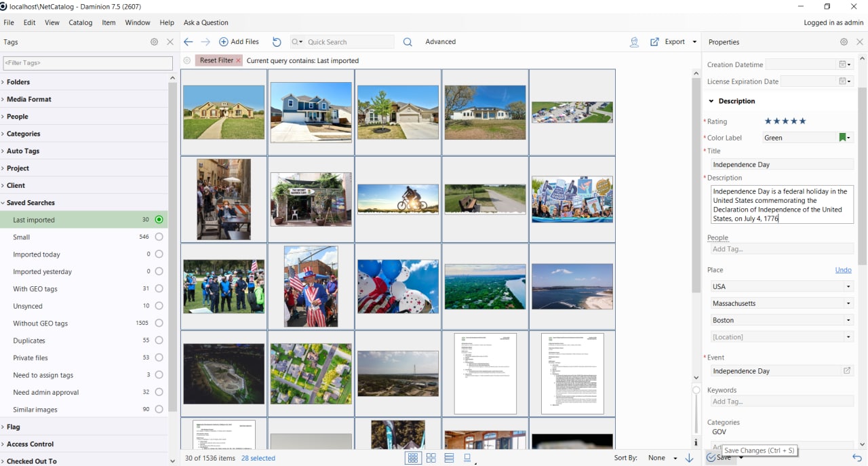868x466 pixels.
Task: Open the Item menu
Action: pos(108,22)
